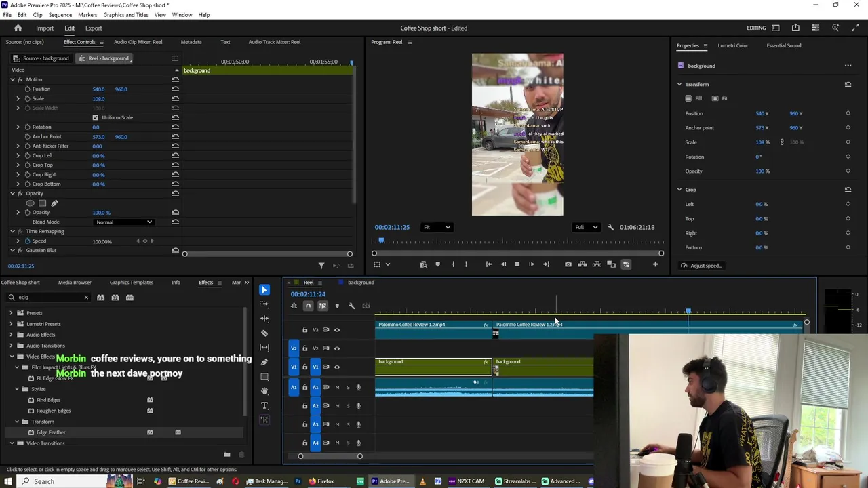Reset the Transform section in Properties
This screenshot has width=868, height=488.
(848, 85)
